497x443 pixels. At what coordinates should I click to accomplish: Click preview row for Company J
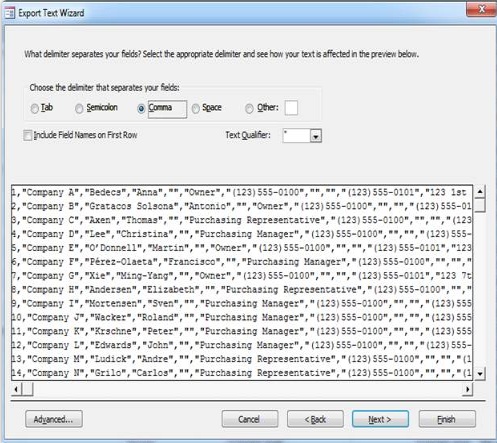click(x=241, y=317)
